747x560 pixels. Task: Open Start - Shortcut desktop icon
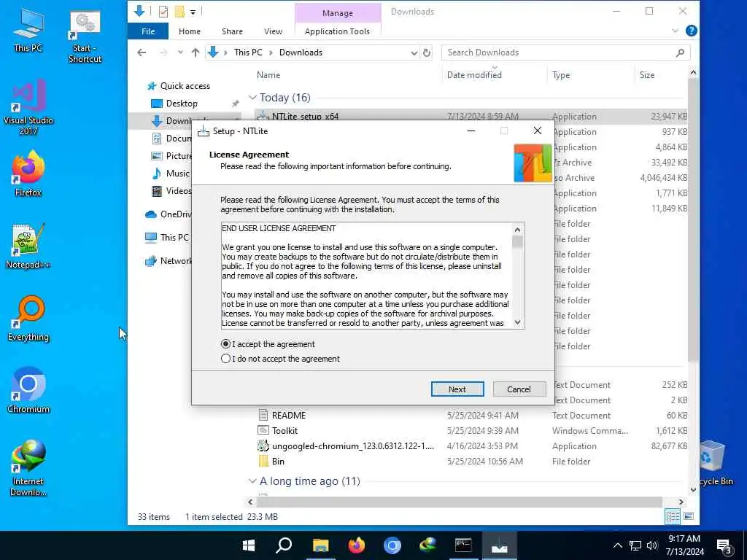pos(85,37)
